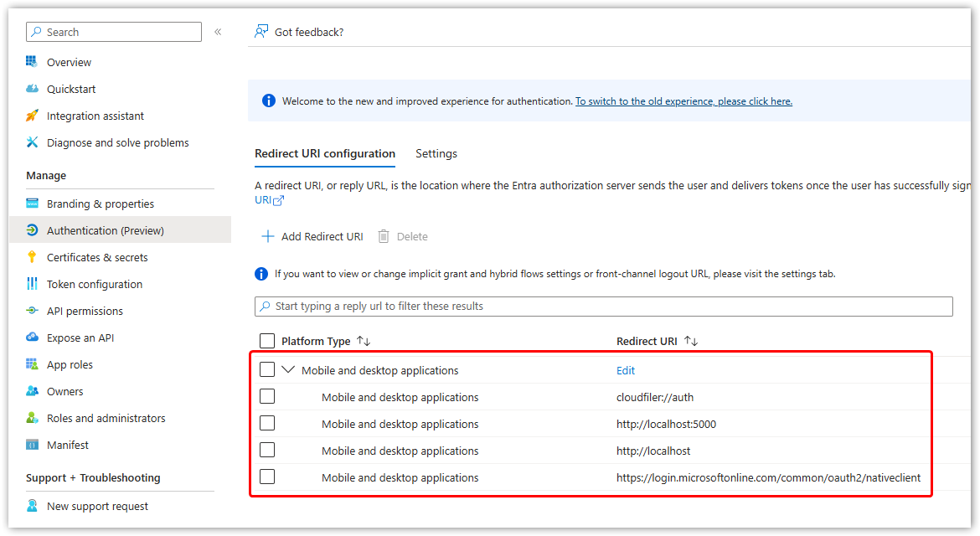Collapse the Mobile and desktop applications group
Image resolution: width=980 pixels, height=536 pixels.
(x=288, y=369)
